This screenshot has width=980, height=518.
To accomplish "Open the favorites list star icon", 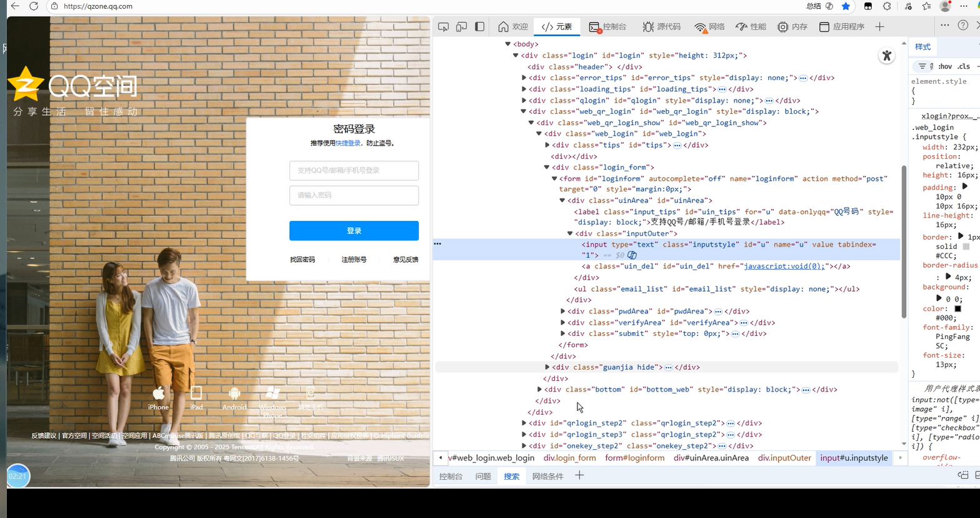I will [926, 6].
